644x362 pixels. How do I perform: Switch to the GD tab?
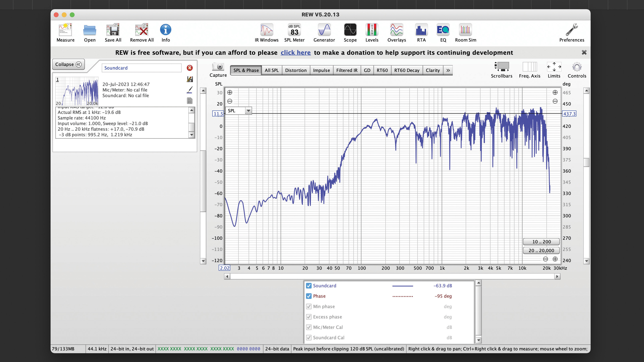pyautogui.click(x=367, y=71)
